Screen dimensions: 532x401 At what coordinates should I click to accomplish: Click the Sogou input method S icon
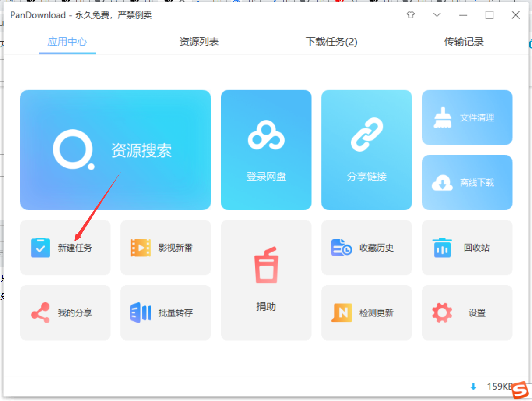pos(520,389)
